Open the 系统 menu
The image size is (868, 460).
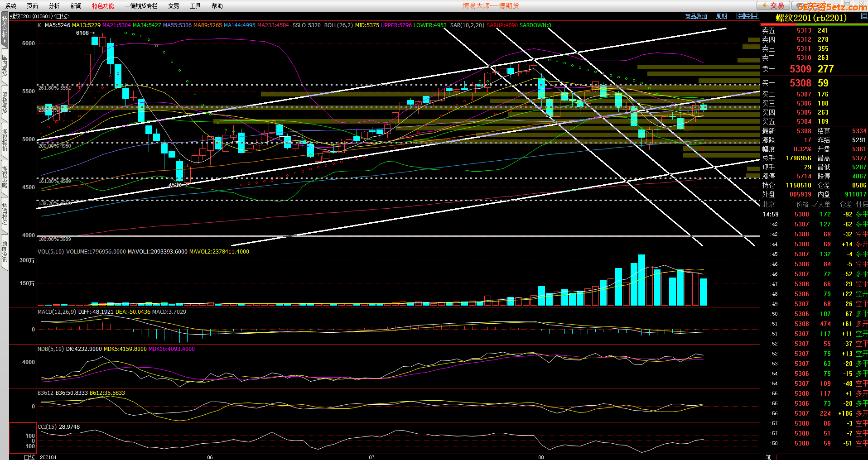coord(11,6)
